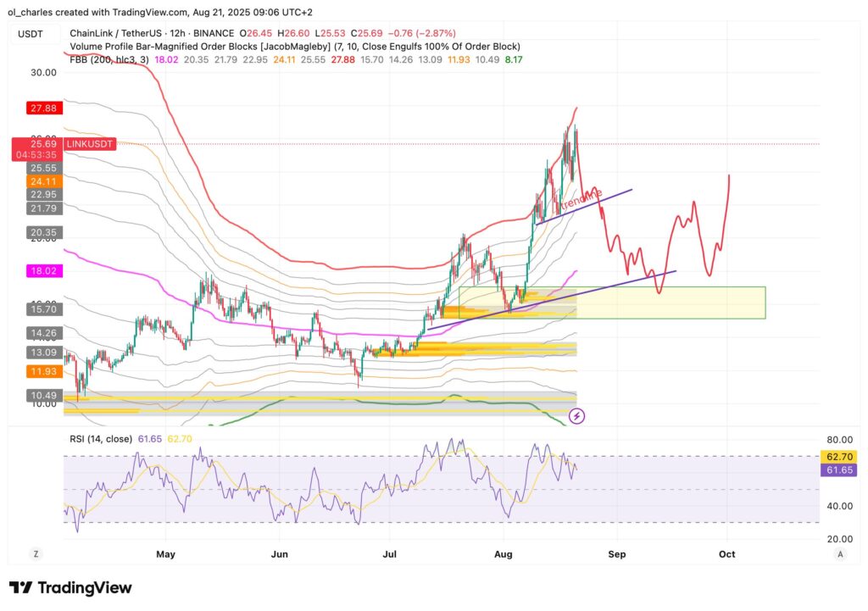Click the Z shortcut icon beside the time axis
The width and height of the screenshot is (868, 611).
pyautogui.click(x=36, y=553)
